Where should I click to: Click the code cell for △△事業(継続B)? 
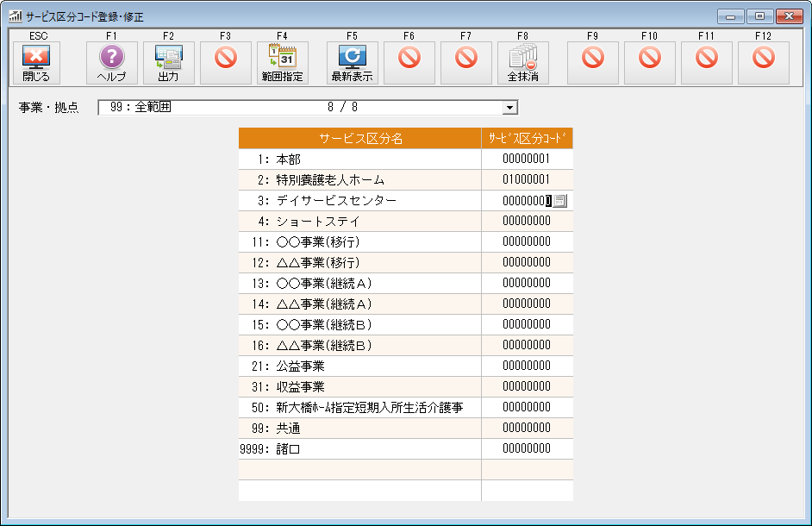(x=528, y=346)
